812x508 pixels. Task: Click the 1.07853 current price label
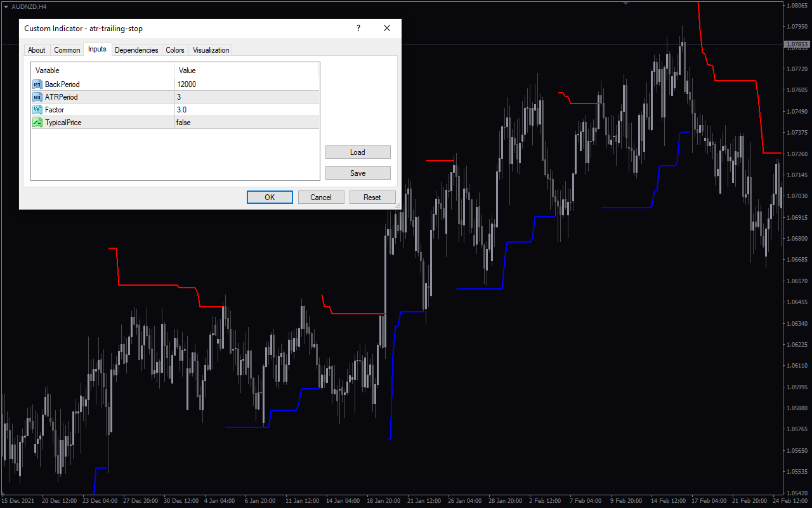tap(797, 44)
